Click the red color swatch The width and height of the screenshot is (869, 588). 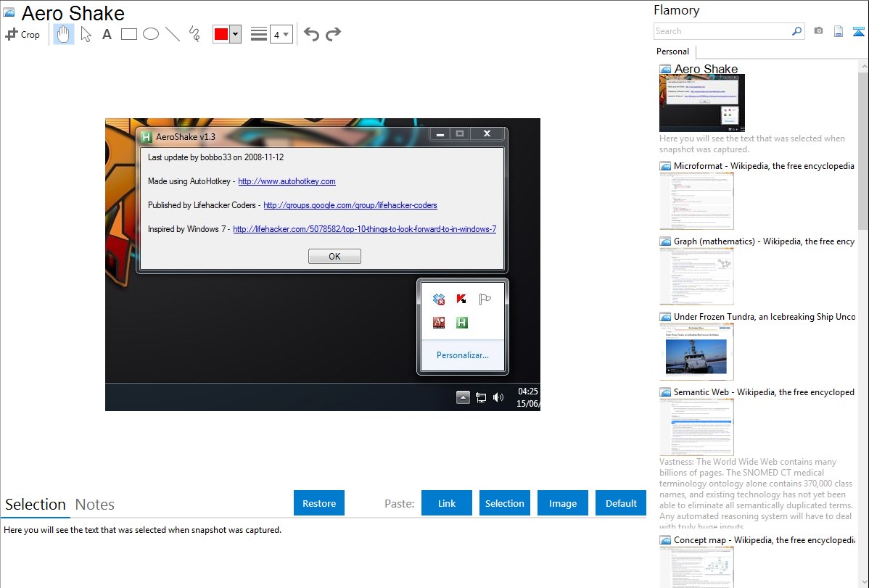[221, 34]
